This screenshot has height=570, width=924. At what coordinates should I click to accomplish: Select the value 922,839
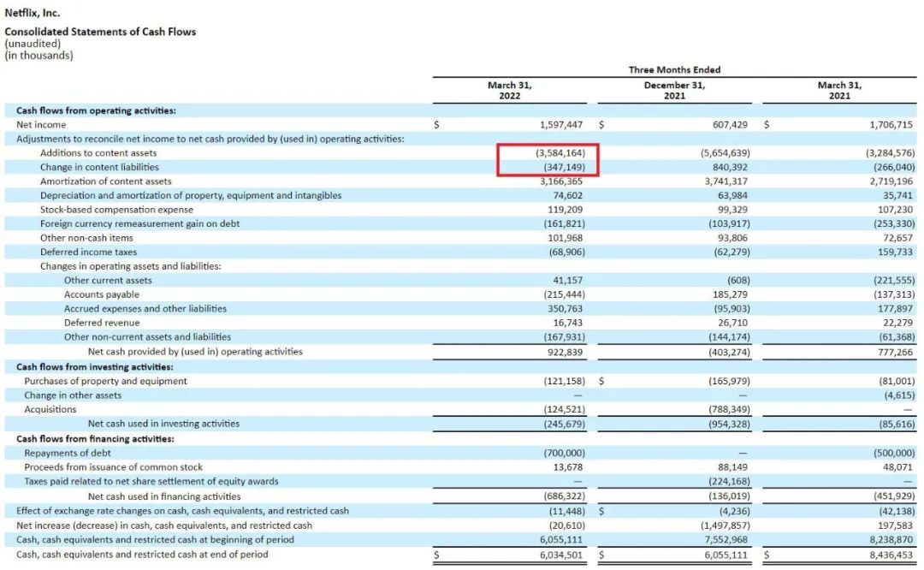566,353
